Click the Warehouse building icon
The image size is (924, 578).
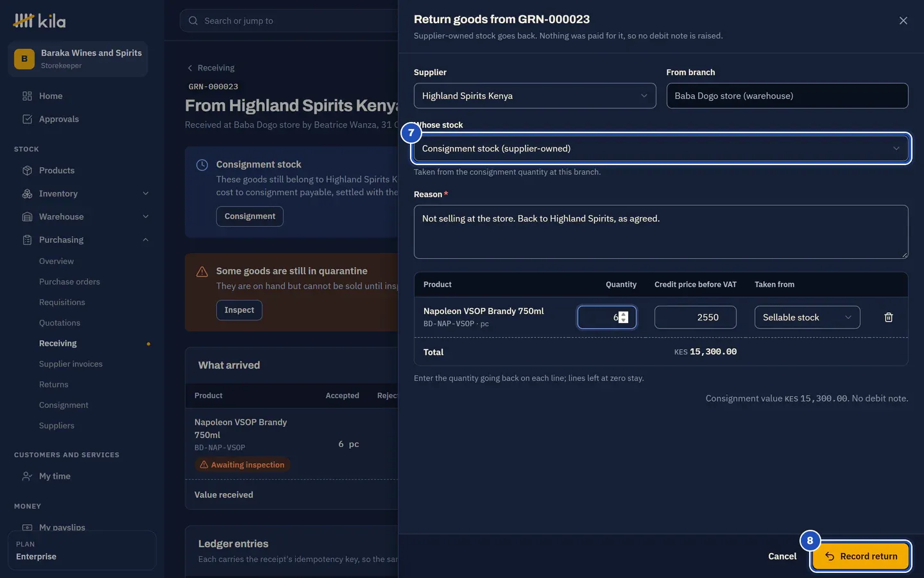click(x=27, y=216)
